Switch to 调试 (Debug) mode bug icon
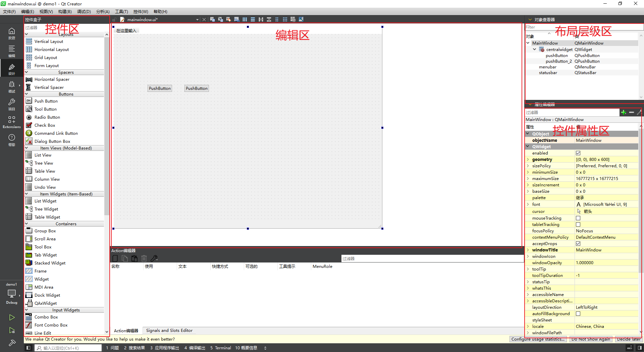The image size is (644, 352). [x=12, y=86]
